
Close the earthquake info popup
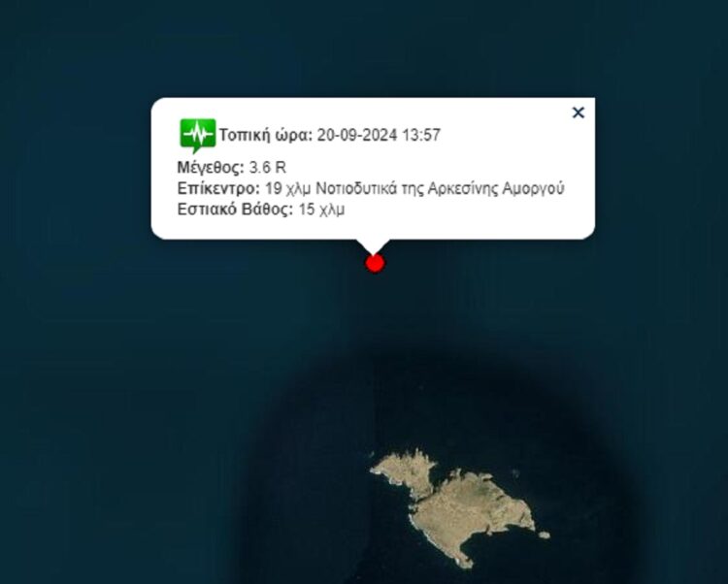pyautogui.click(x=579, y=113)
